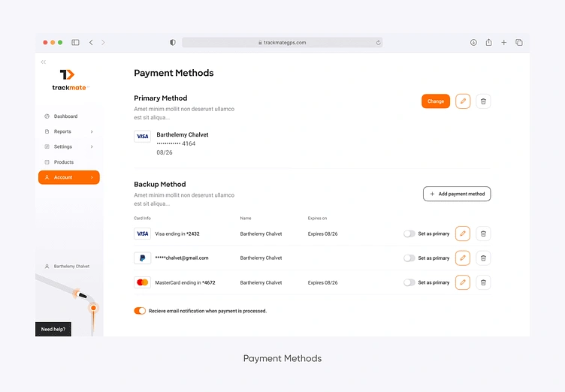
Task: Delete the MasterCard ending in 4672
Action: click(x=484, y=282)
